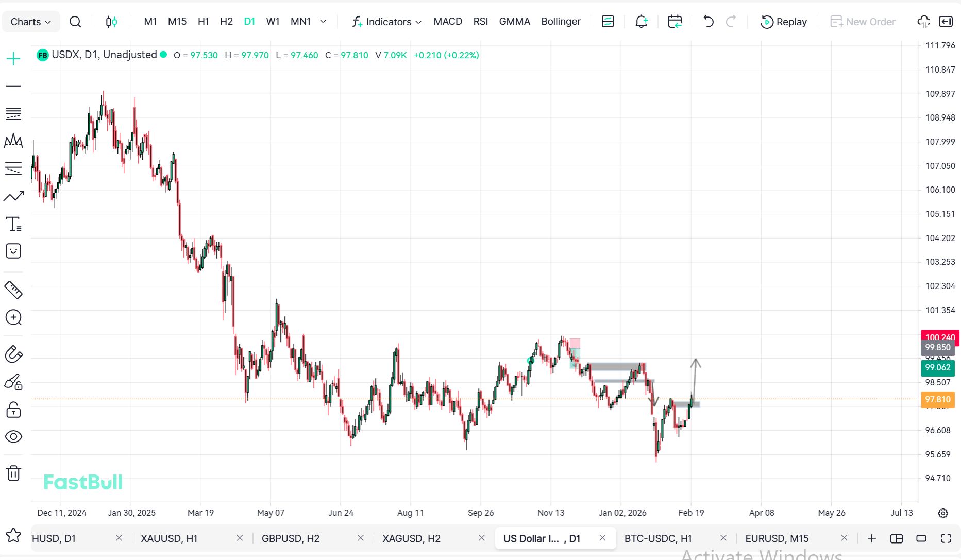
Task: Click the undo arrow icon
Action: [709, 22]
